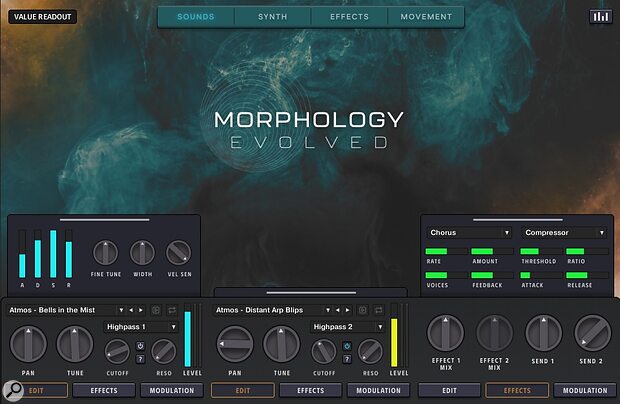
Task: Click the Effect 2 Mix knob
Action: (494, 333)
